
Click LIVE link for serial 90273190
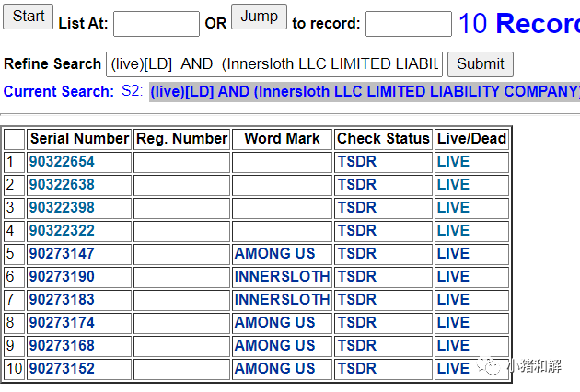click(453, 276)
